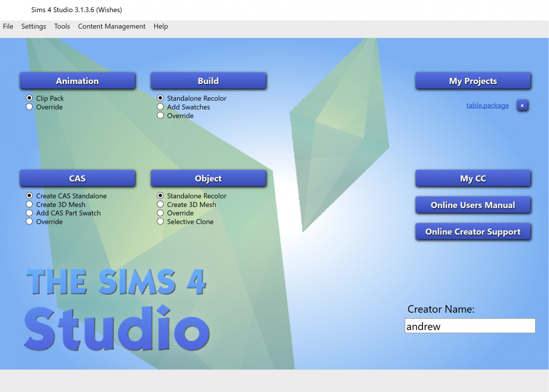This screenshot has height=392, width=549.
Task: Open the Build section button
Action: pyautogui.click(x=208, y=81)
